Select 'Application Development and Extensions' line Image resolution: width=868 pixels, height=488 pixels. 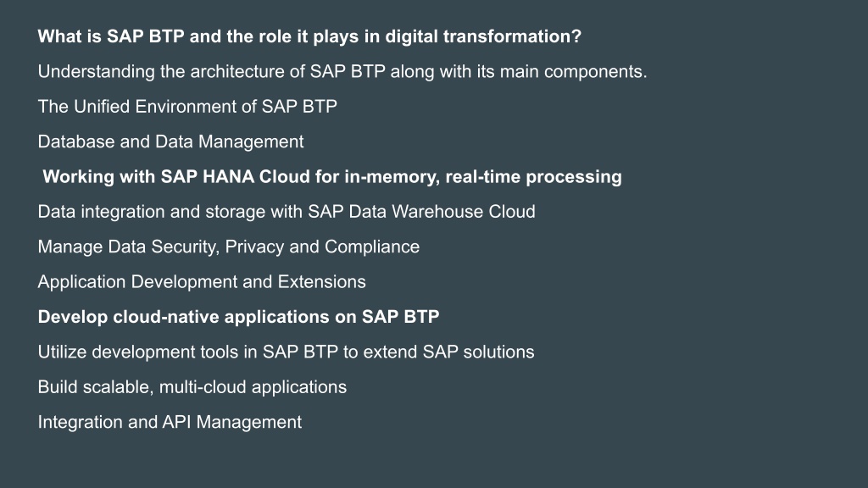[202, 282]
